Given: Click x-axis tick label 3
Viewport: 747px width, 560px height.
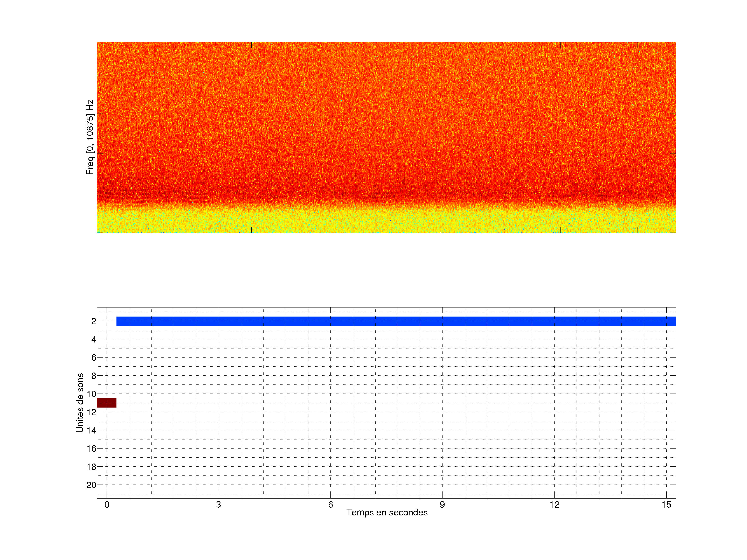Looking at the screenshot, I should [x=218, y=505].
